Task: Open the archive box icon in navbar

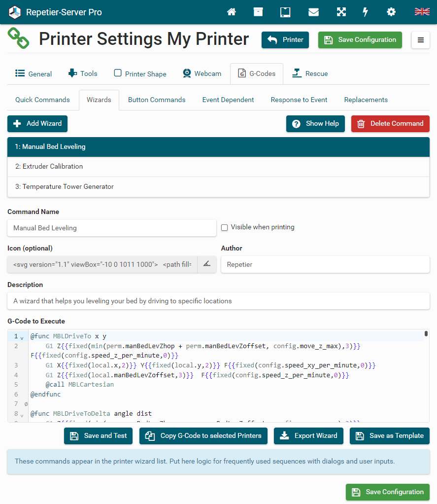Action: [x=258, y=12]
